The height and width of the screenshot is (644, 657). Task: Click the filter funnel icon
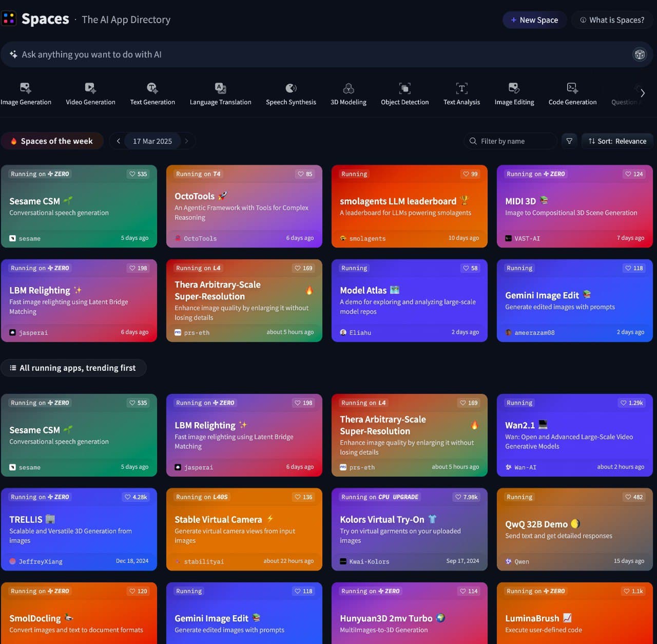(569, 141)
